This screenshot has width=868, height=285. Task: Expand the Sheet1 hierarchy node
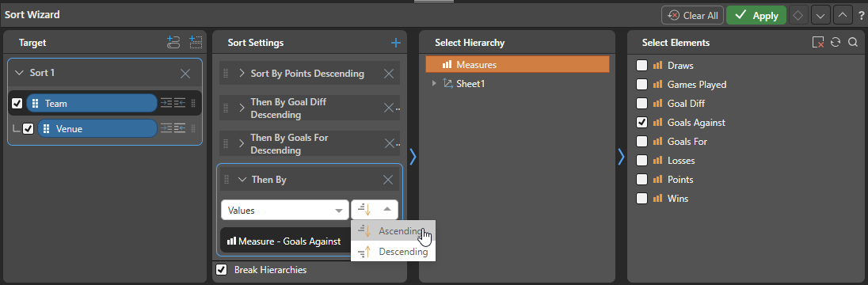tap(433, 84)
